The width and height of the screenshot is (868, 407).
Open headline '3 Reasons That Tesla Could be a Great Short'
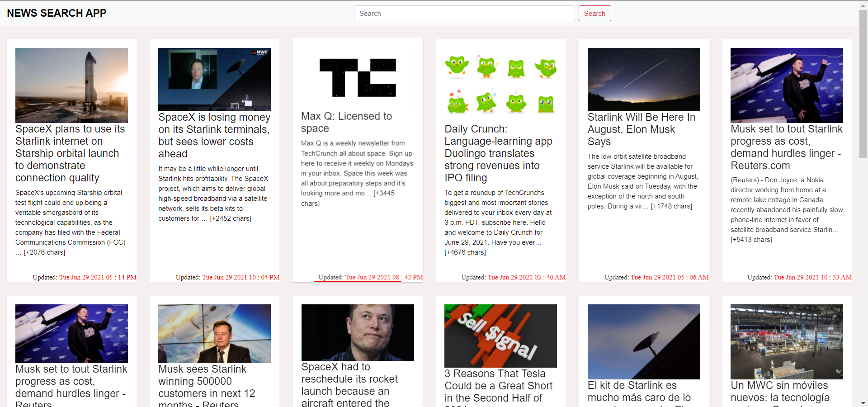point(498,387)
